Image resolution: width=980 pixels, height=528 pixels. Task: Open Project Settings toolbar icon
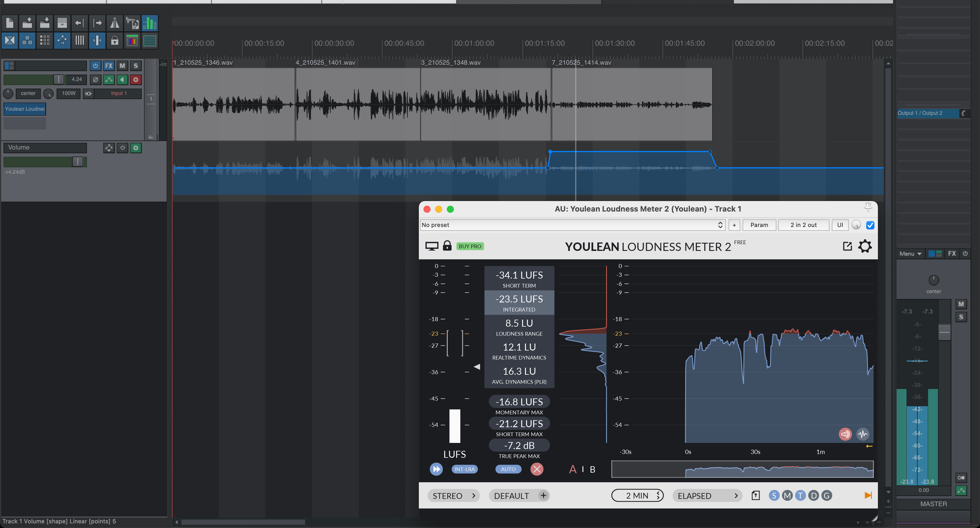tap(62, 23)
